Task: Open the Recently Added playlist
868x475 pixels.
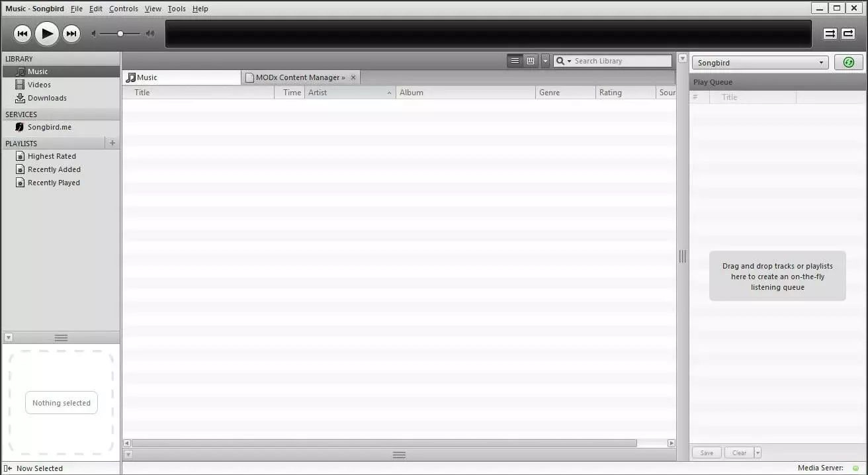Action: [62, 169]
